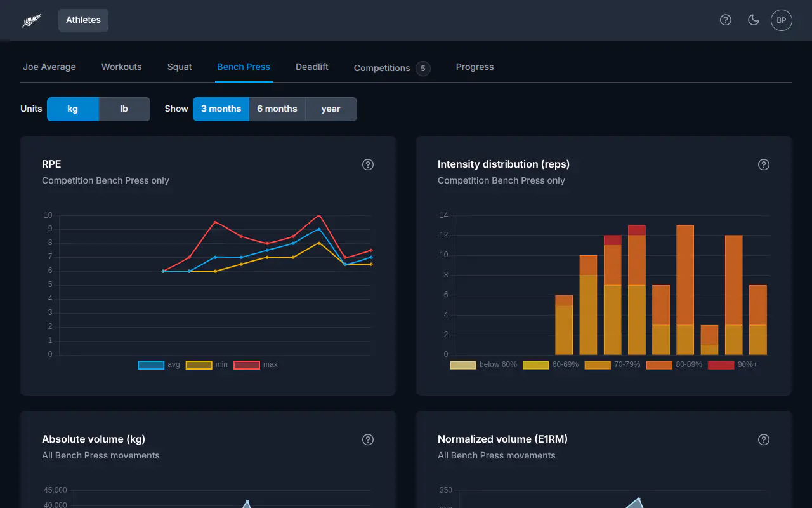Go to the Progress tab
This screenshot has height=508, width=812.
pos(475,67)
